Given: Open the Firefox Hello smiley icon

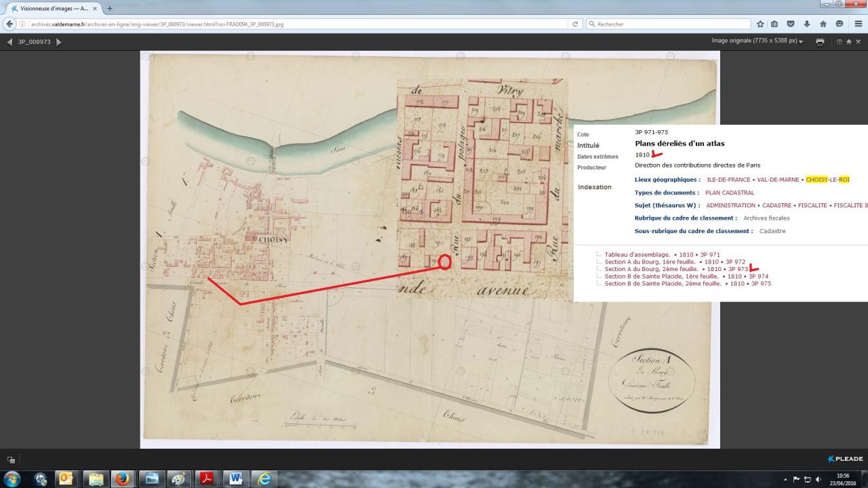Looking at the screenshot, I should (x=840, y=24).
